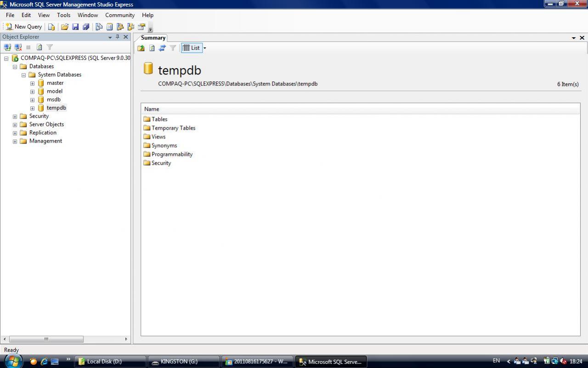This screenshot has width=588, height=368.
Task: Open the toolbar options overflow arrow
Action: (x=150, y=29)
